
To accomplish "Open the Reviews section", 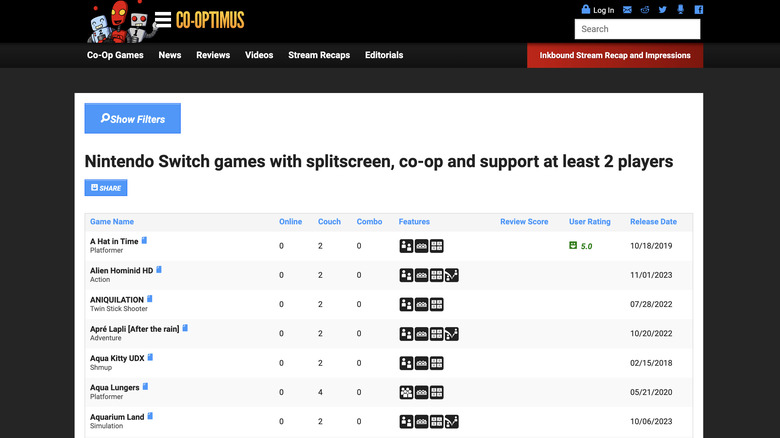I will click(213, 55).
